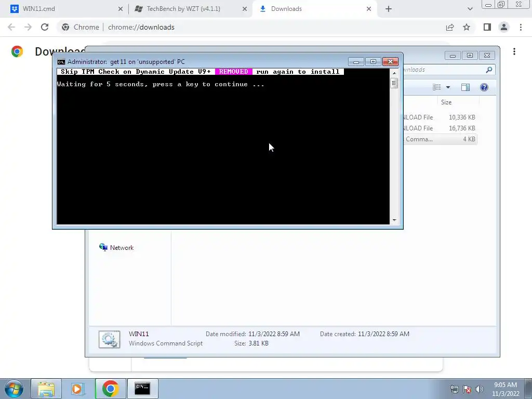This screenshot has width=532, height=399.
Task: Switch to Chrome from taskbar
Action: [110, 389]
